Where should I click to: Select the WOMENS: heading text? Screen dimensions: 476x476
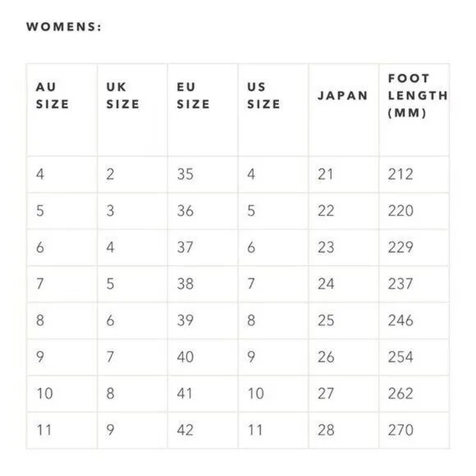tap(64, 27)
